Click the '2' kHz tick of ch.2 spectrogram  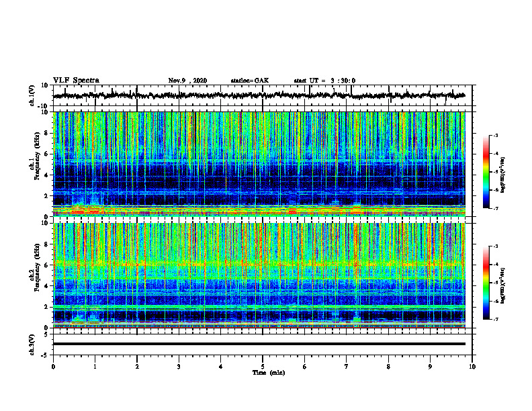pos(46,307)
